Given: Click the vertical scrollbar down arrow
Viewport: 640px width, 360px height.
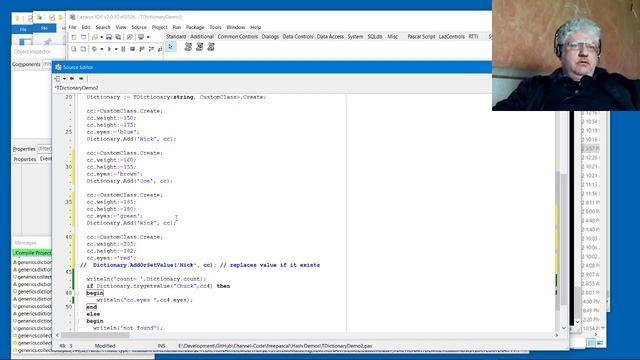Looking at the screenshot, I should point(564,328).
